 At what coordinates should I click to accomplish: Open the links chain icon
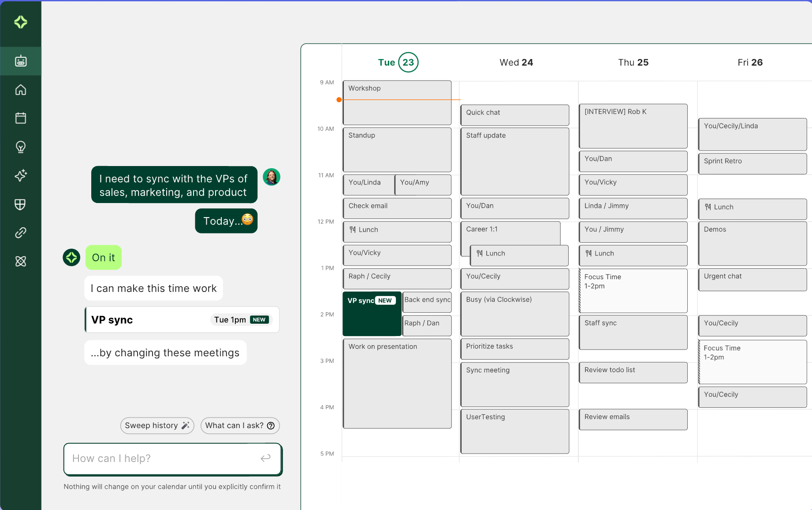pos(21,233)
